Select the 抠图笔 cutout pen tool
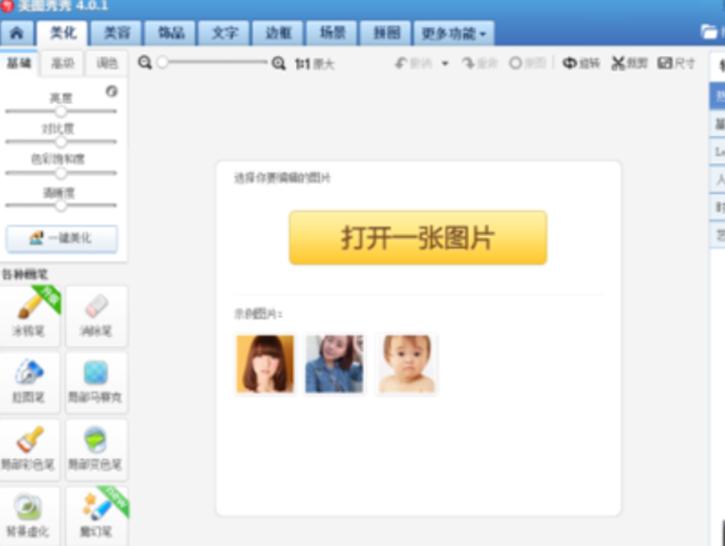Viewport: 725px width, 546px height. 30,382
